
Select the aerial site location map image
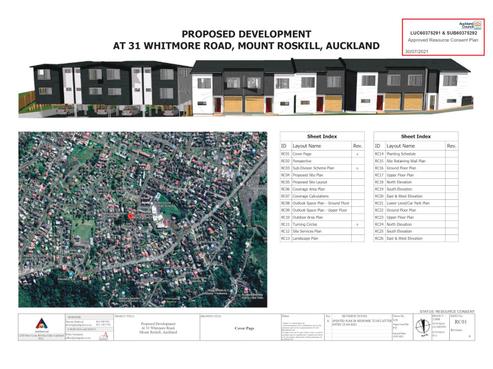[143, 219]
